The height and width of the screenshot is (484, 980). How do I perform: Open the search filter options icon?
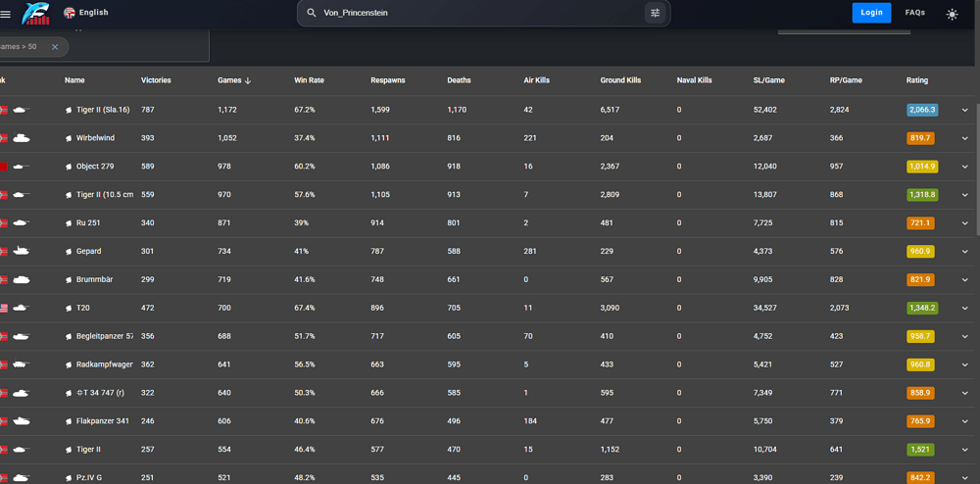point(655,13)
